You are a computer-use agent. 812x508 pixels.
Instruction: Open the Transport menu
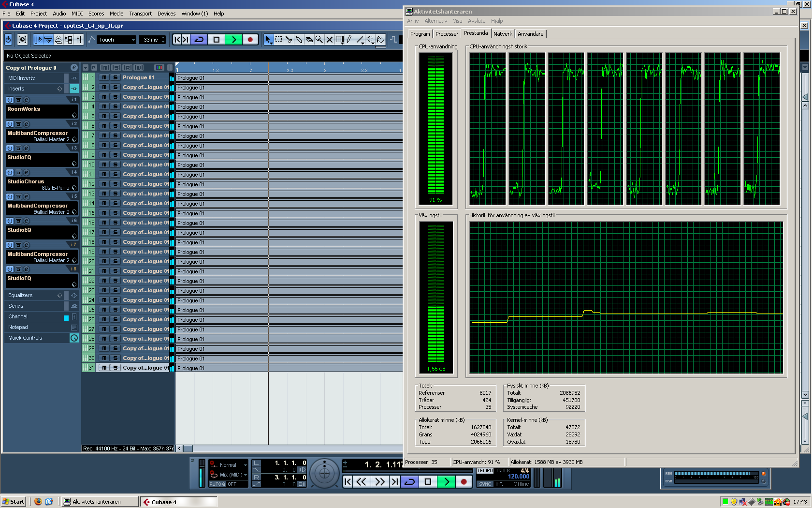coord(140,14)
